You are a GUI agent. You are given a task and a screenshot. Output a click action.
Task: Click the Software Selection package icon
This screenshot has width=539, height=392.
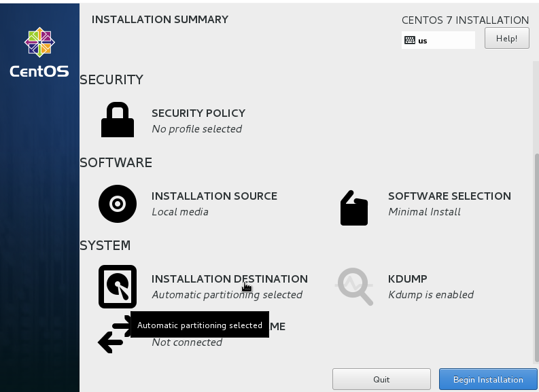tap(354, 208)
